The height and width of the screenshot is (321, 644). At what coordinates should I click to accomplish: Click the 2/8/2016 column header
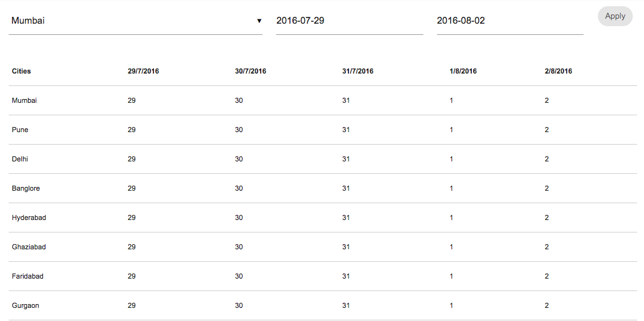tap(558, 71)
